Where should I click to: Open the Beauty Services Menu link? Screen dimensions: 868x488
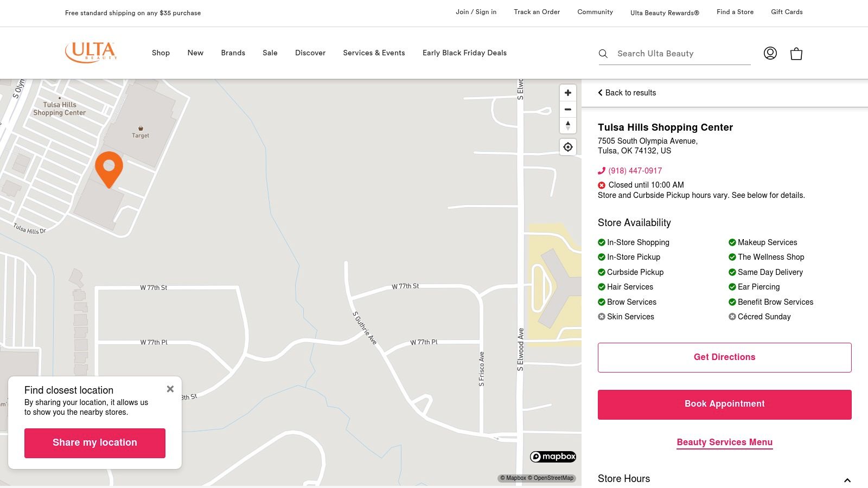[724, 442]
